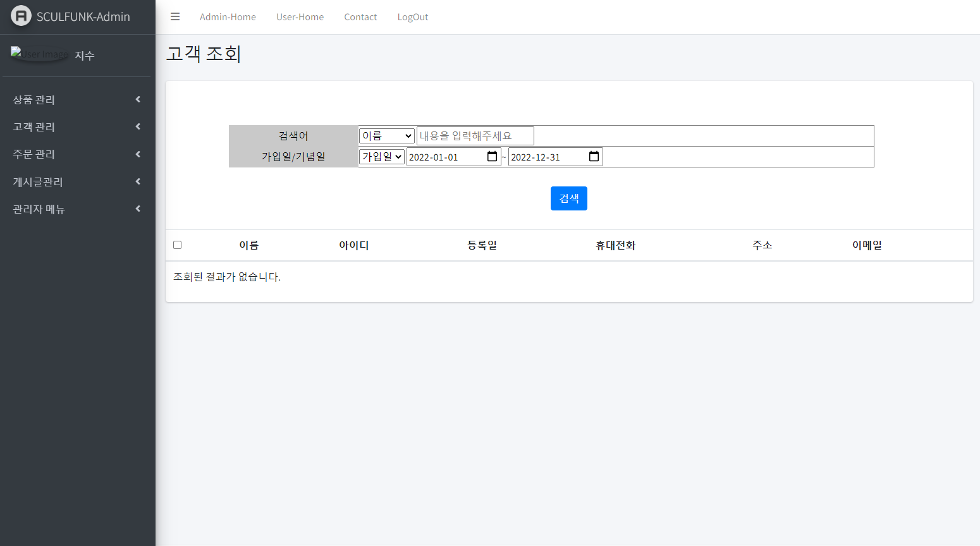
Task: Expand the 주문 관리 sidebar menu
Action: pos(77,154)
